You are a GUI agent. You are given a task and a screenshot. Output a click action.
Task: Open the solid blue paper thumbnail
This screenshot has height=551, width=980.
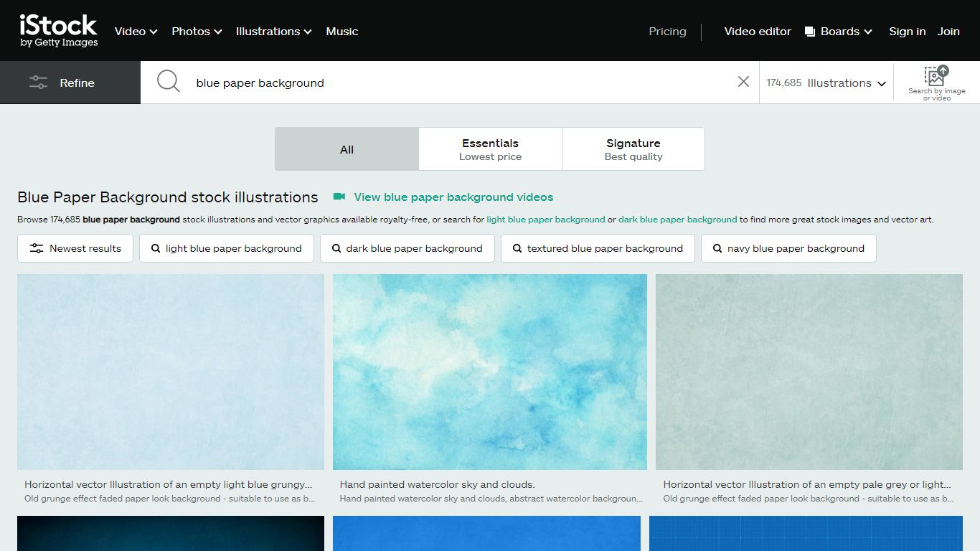486,533
